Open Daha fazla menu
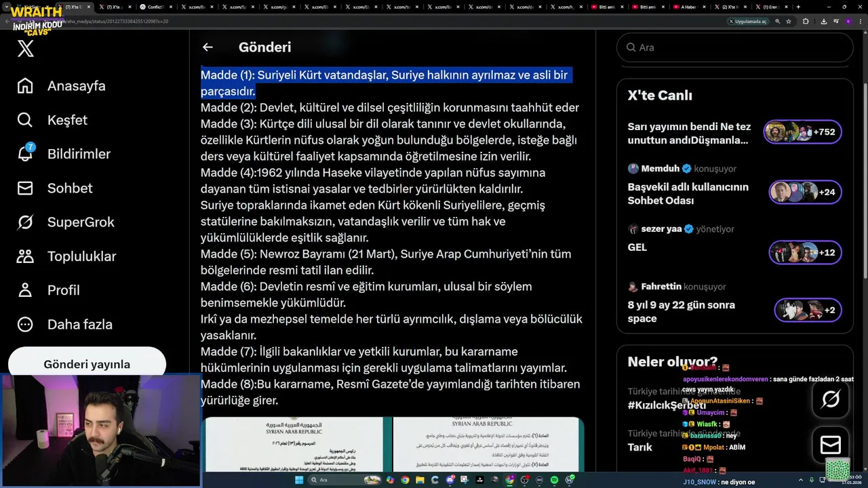This screenshot has width=868, height=488. (65, 324)
